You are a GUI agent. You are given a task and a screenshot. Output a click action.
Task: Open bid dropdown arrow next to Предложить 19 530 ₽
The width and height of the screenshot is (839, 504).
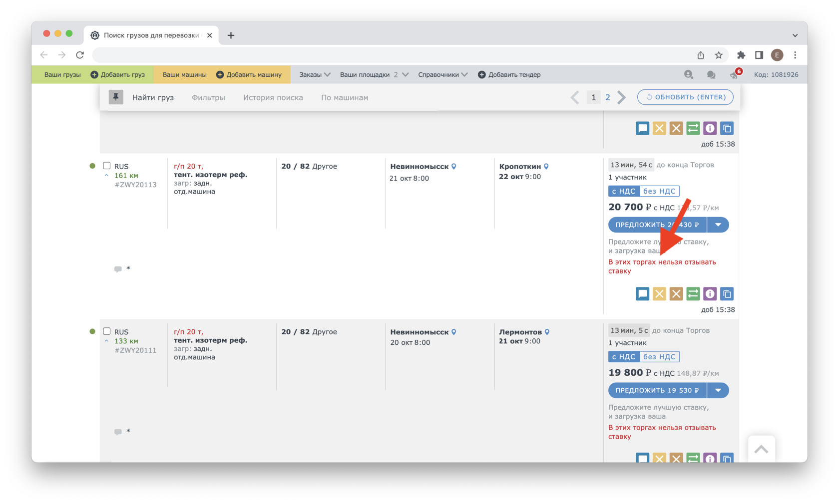coord(718,390)
